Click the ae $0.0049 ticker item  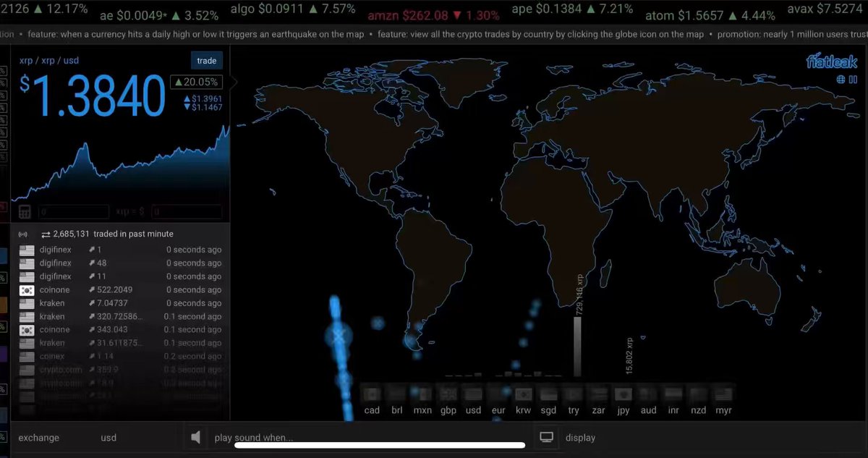159,14
